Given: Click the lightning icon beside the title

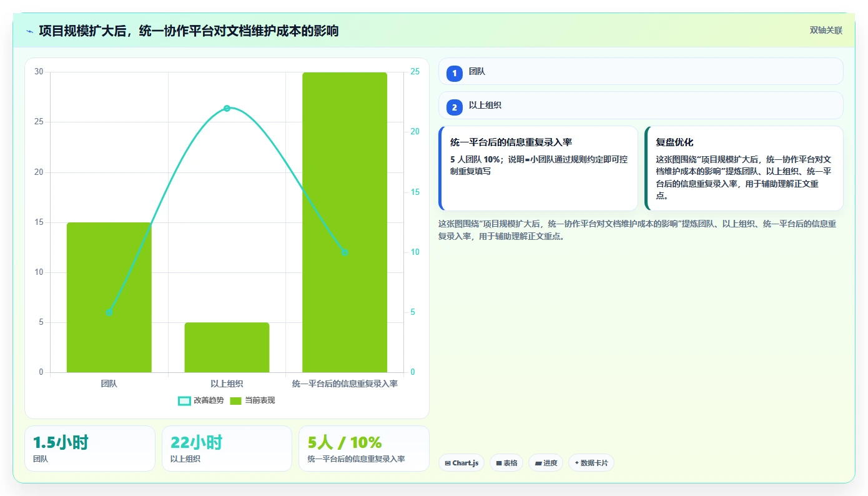Looking at the screenshot, I should [29, 31].
